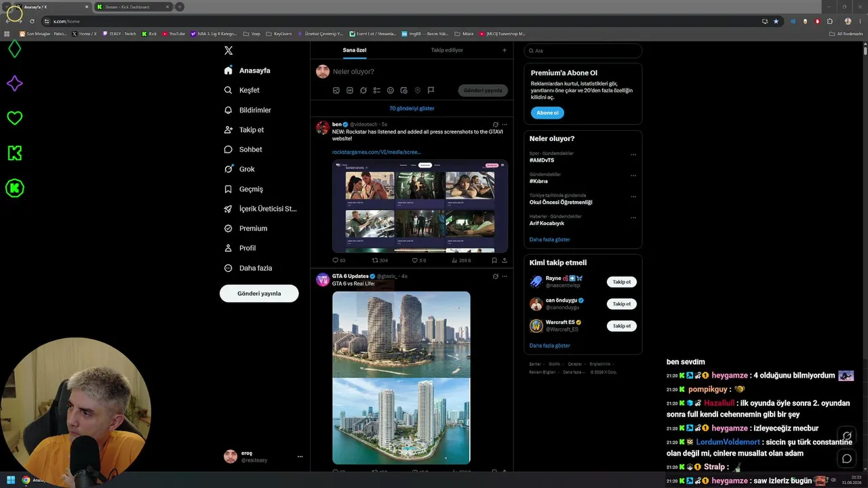Switch to the Sana özel tab
Image resolution: width=868 pixels, height=488 pixels.
[x=355, y=50]
